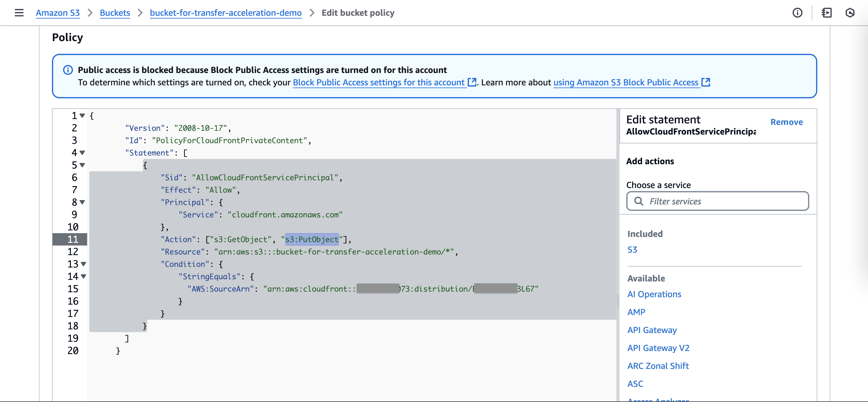
Task: Open the hamburger navigation menu
Action: click(x=19, y=13)
